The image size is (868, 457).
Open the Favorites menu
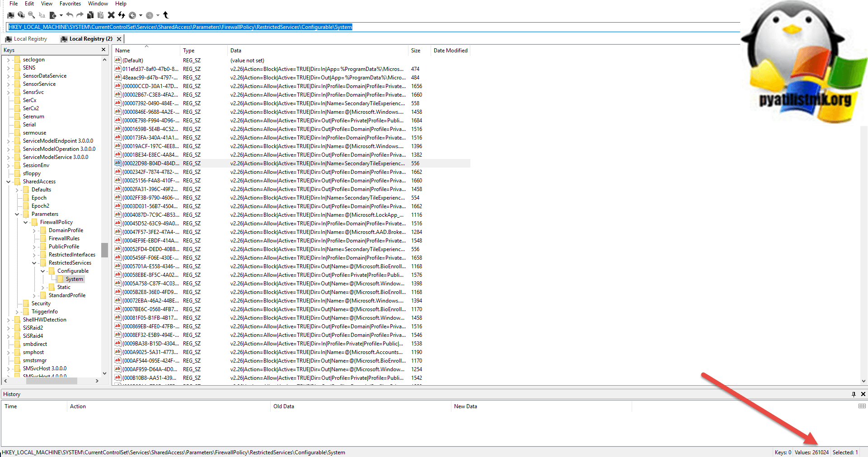[x=70, y=4]
